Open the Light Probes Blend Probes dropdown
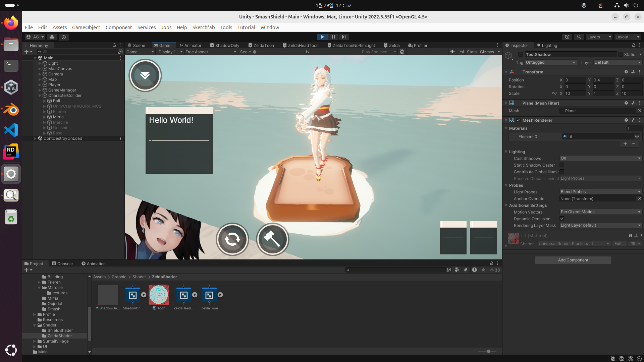This screenshot has height=362, width=644. pyautogui.click(x=601, y=192)
